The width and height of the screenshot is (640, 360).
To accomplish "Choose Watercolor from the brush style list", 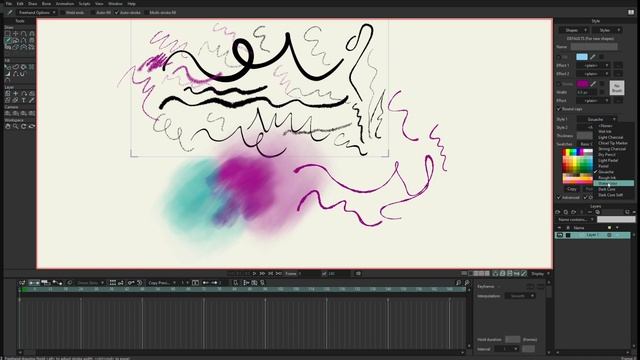I will pyautogui.click(x=613, y=184).
